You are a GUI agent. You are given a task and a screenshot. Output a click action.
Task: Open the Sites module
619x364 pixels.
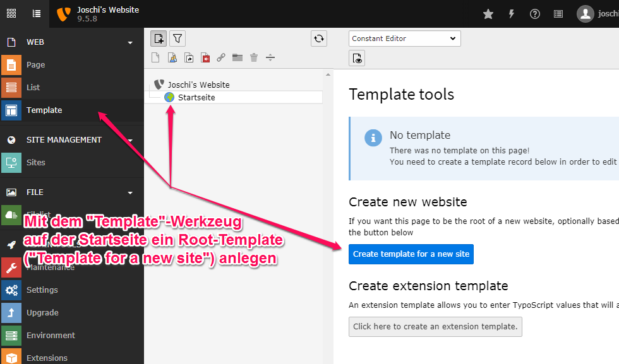[40, 162]
